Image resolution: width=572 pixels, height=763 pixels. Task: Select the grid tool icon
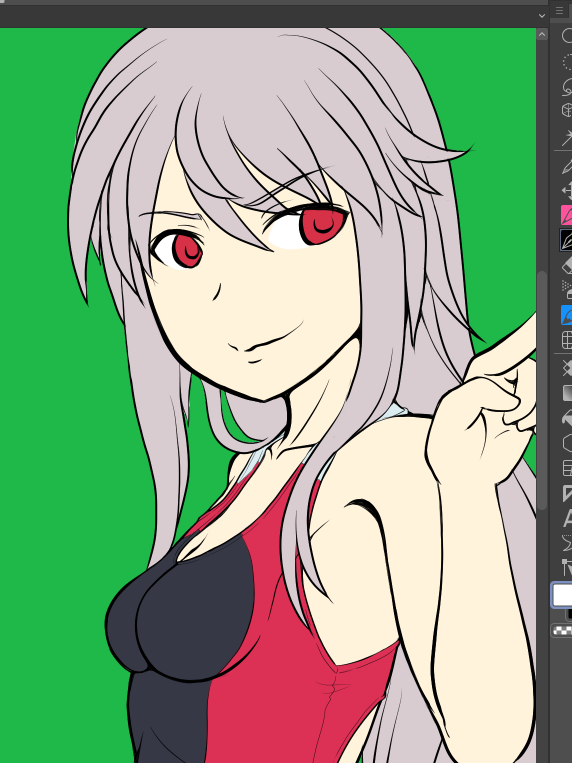[x=567, y=340]
